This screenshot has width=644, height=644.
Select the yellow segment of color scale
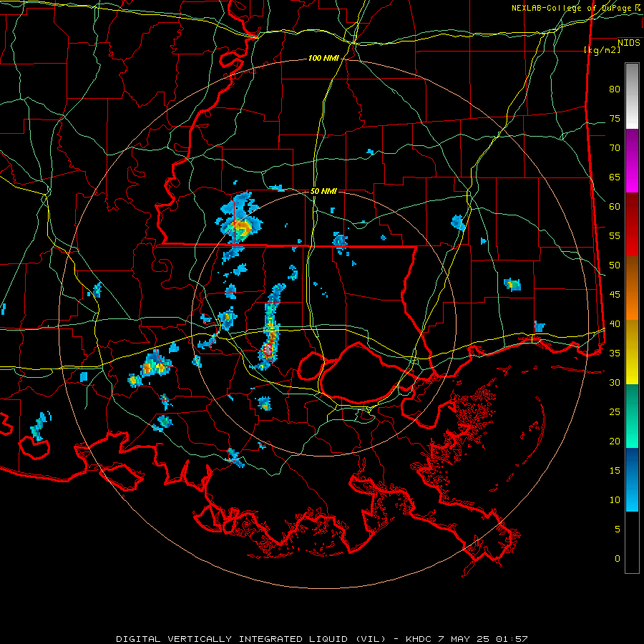pyautogui.click(x=632, y=352)
